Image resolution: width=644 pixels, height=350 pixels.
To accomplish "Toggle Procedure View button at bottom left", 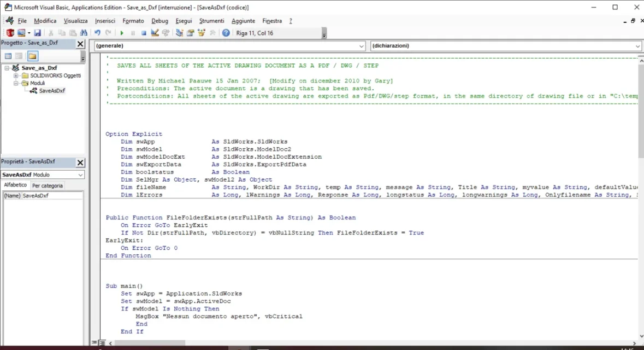I will pos(94,342).
